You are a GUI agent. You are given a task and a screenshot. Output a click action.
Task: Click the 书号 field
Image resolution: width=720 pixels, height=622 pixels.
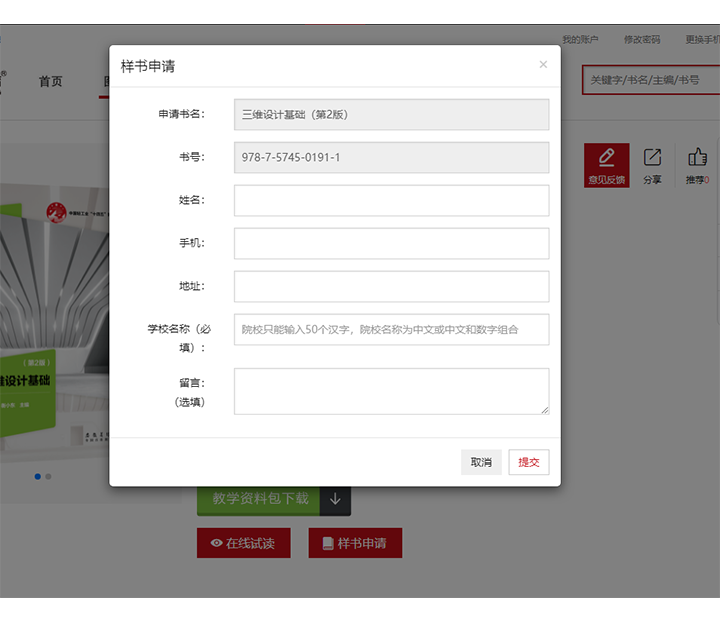[391, 157]
